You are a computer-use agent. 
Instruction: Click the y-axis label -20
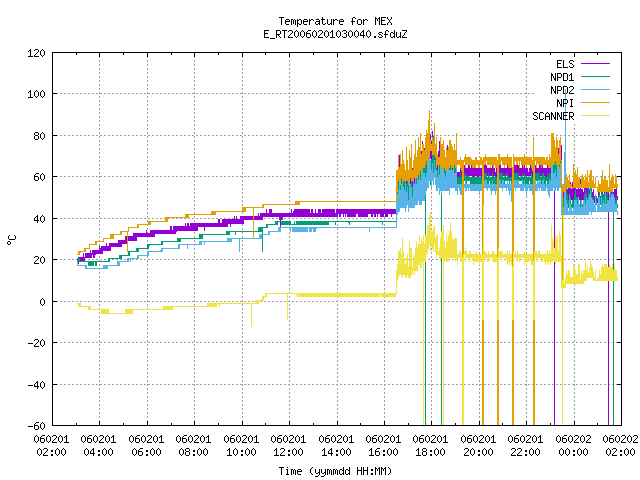click(x=36, y=343)
